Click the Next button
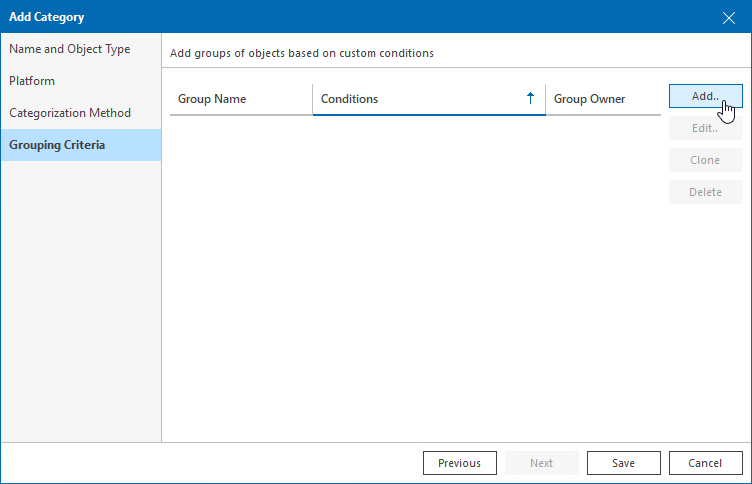The image size is (752, 484). [541, 463]
